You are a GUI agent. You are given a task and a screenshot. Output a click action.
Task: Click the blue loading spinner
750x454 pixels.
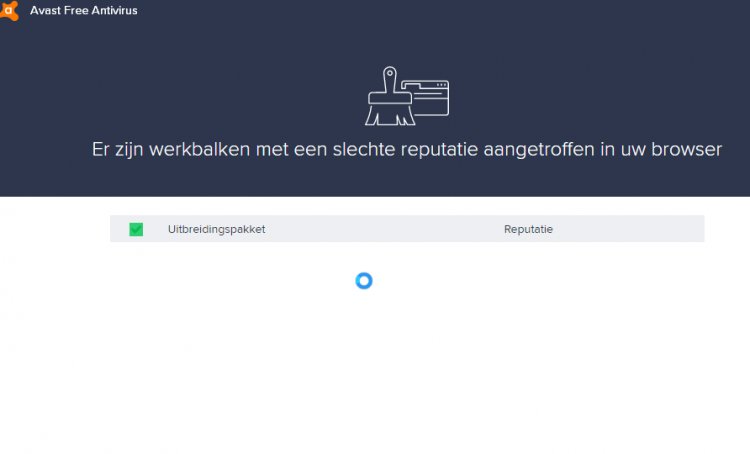point(364,281)
